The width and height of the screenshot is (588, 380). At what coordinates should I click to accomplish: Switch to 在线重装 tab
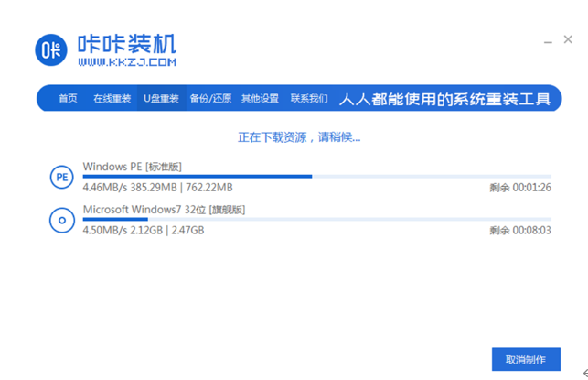click(112, 98)
